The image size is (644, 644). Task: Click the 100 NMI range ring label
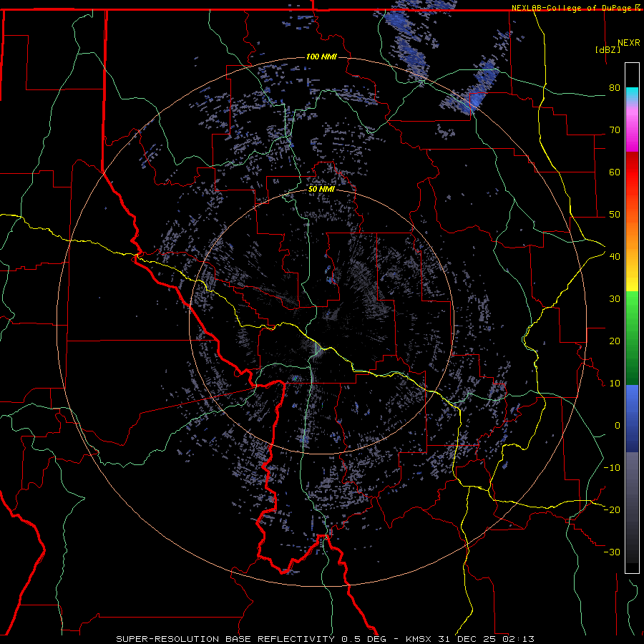321,57
